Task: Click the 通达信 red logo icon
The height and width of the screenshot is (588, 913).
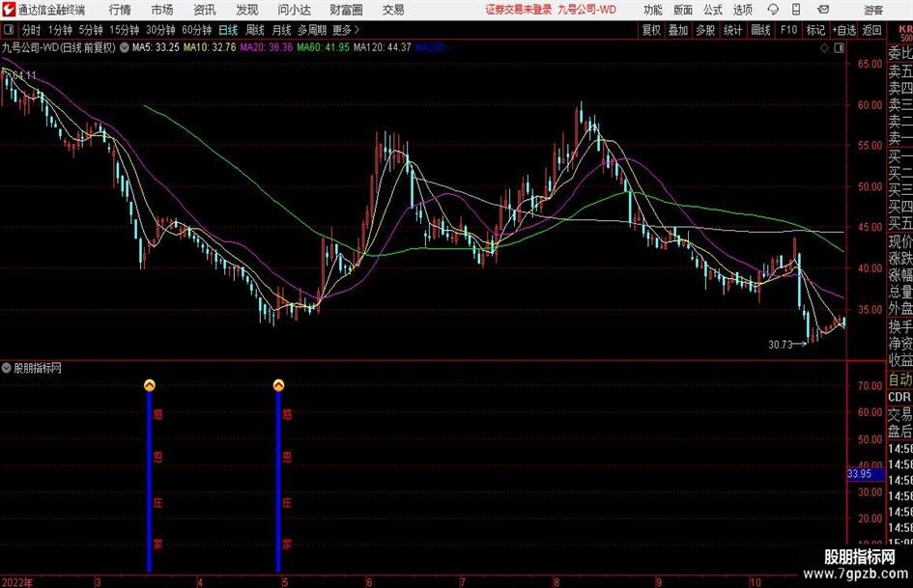Action: (x=9, y=10)
